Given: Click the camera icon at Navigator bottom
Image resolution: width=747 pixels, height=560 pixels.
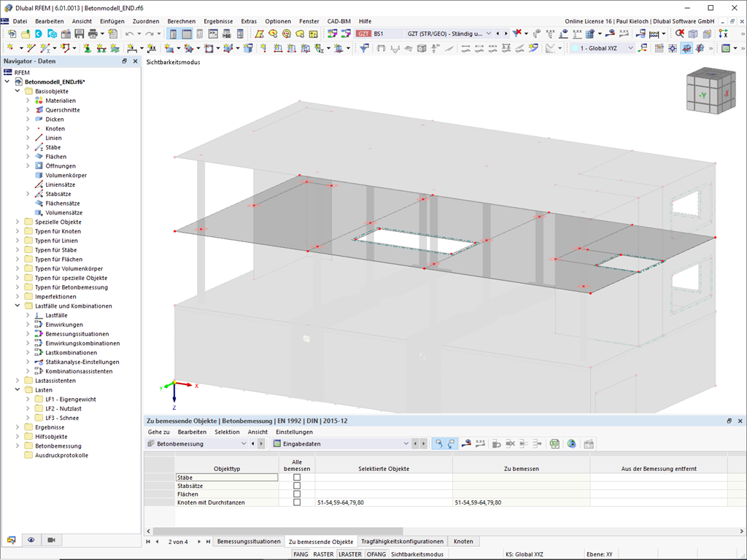Looking at the screenshot, I should (52, 540).
